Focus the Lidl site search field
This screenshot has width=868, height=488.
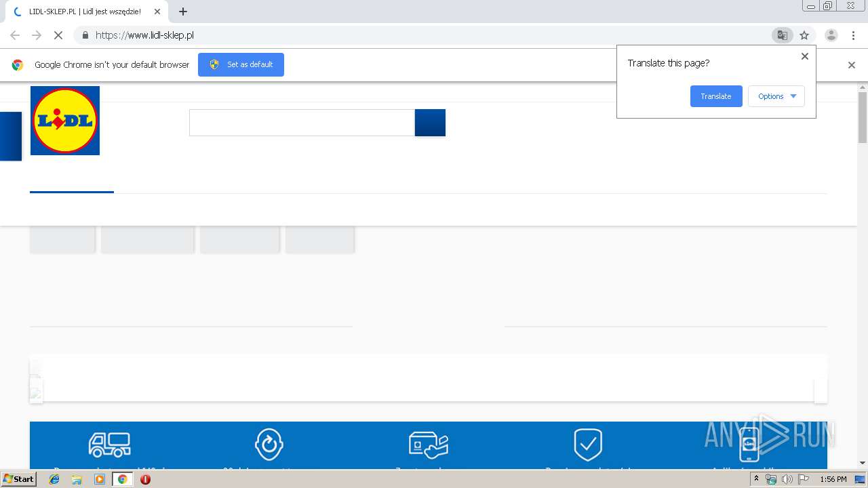coord(302,123)
